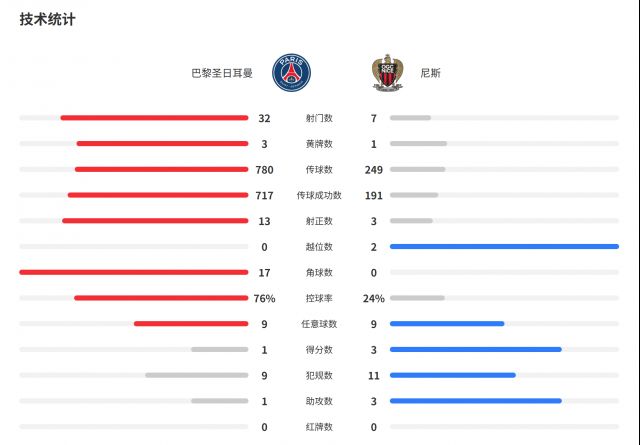Click the 角球数 stat label
This screenshot has width=640, height=445.
click(x=320, y=272)
